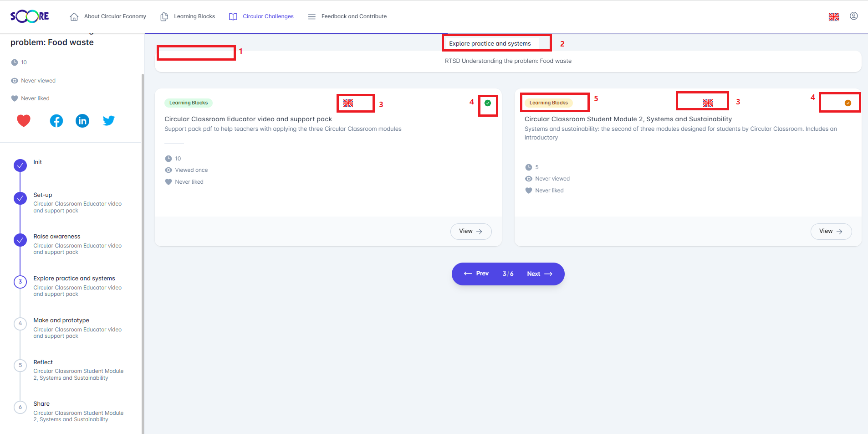Select the Raise awareness step circle
This screenshot has width=868, height=434.
[x=20, y=240]
